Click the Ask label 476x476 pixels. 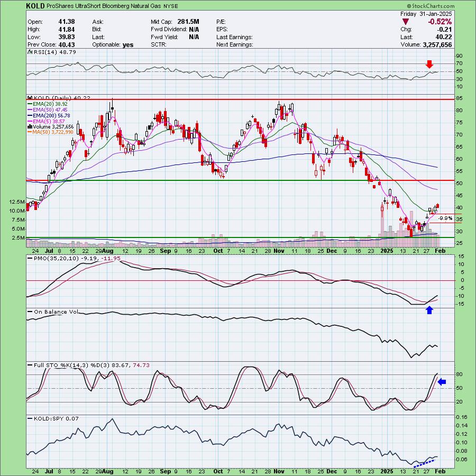click(98, 22)
